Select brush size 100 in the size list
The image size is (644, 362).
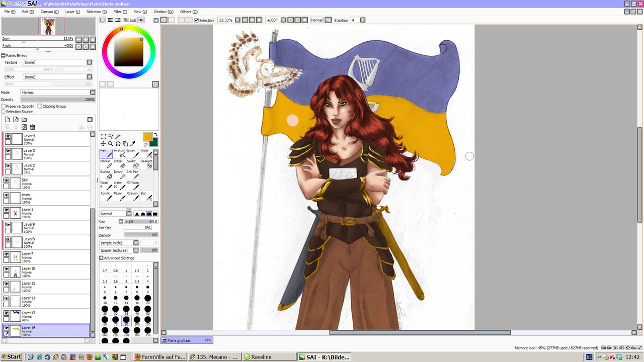tap(137, 320)
